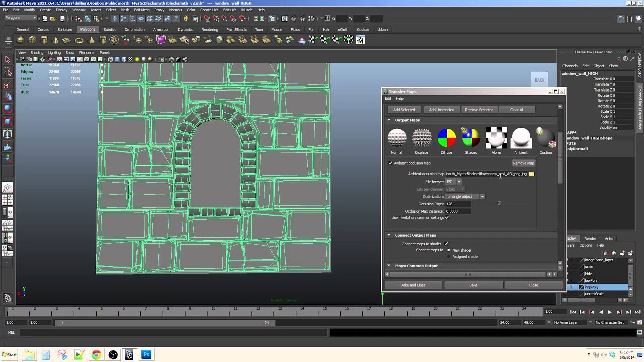644x362 pixels.
Task: Open the File format JPG dropdown
Action: click(x=453, y=182)
